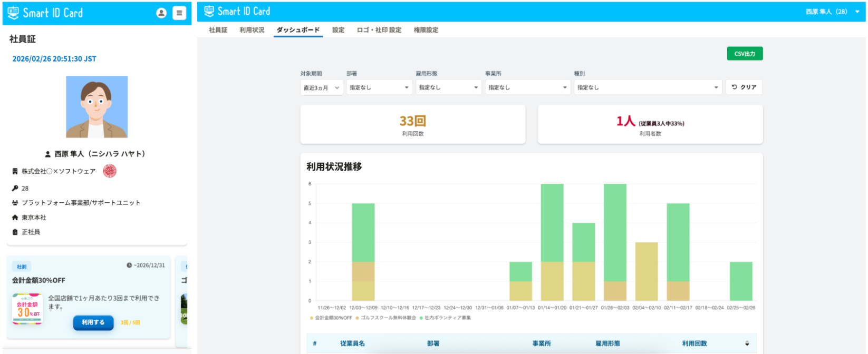Click the Smart ID Card logo in mobile header
868x354 pixels.
[45, 13]
